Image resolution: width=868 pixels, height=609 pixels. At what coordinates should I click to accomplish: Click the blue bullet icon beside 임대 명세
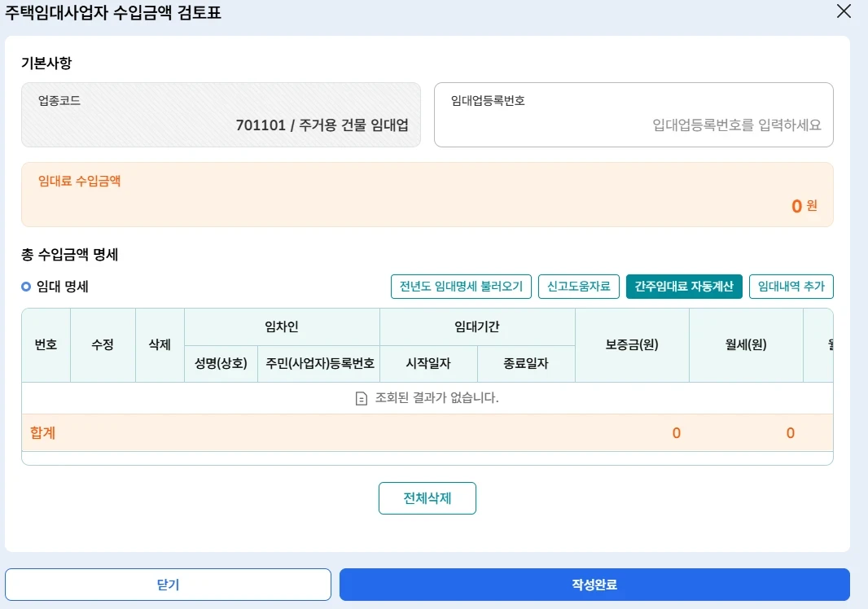pos(26,287)
